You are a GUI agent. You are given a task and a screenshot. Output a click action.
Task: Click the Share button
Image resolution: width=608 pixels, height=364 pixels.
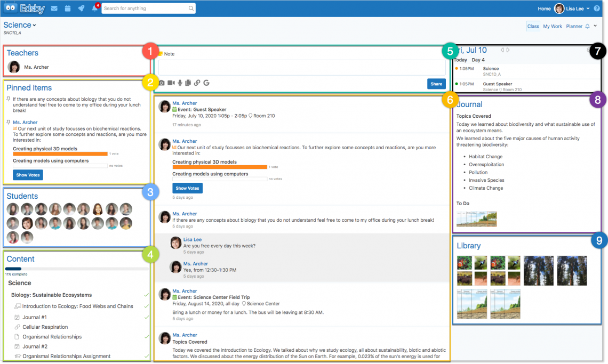(x=436, y=84)
